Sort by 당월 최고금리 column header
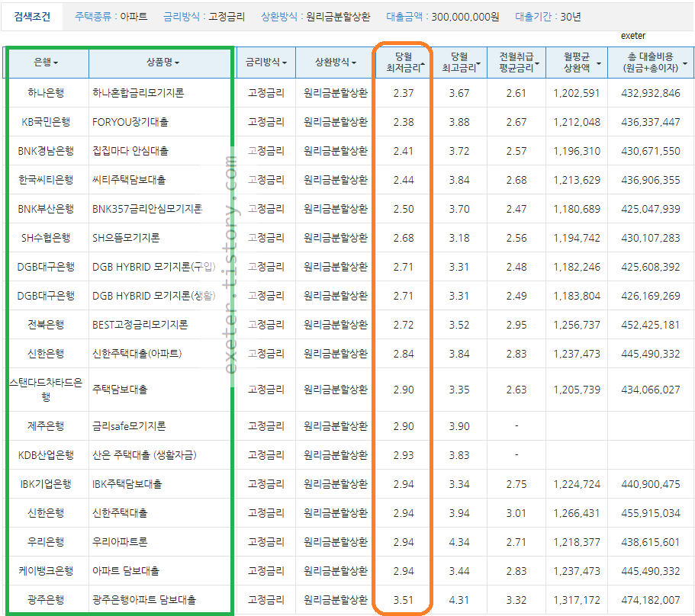Viewport: 695px width, 616px height. (x=459, y=63)
